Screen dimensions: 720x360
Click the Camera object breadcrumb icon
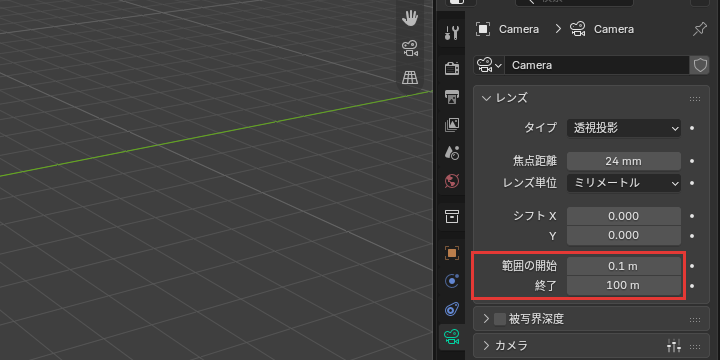click(483, 29)
